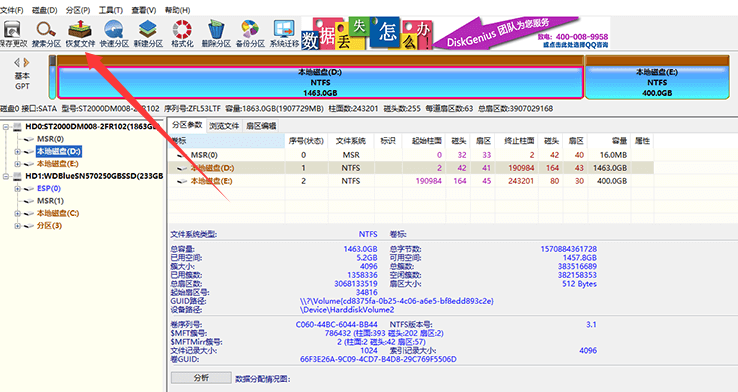Click the drive icon beside MSR(0) in table
The width and height of the screenshot is (738, 392).
[182, 155]
